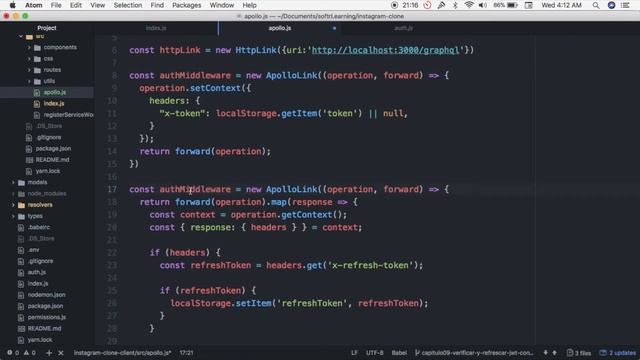The image size is (640, 360).
Task: Open nodemon.json in the project tree
Action: click(x=47, y=295)
